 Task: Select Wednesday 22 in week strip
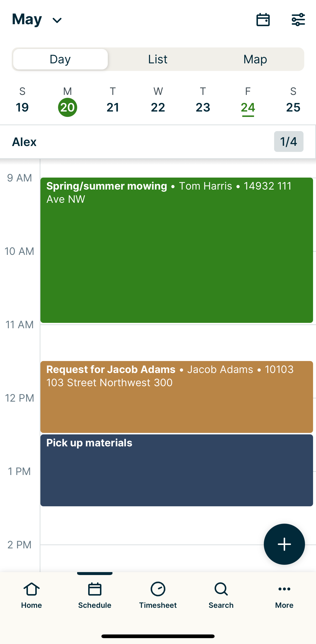point(158,102)
